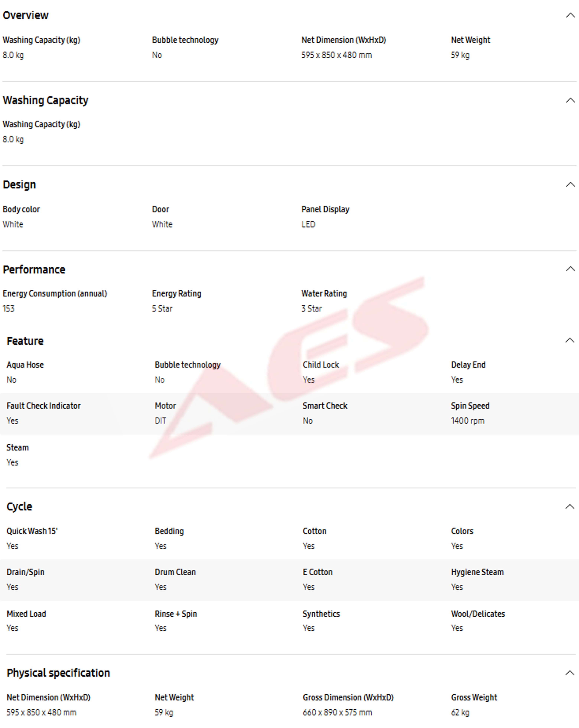Click the Hygiene Steam cycle label
This screenshot has height=728, width=579.
[477, 572]
